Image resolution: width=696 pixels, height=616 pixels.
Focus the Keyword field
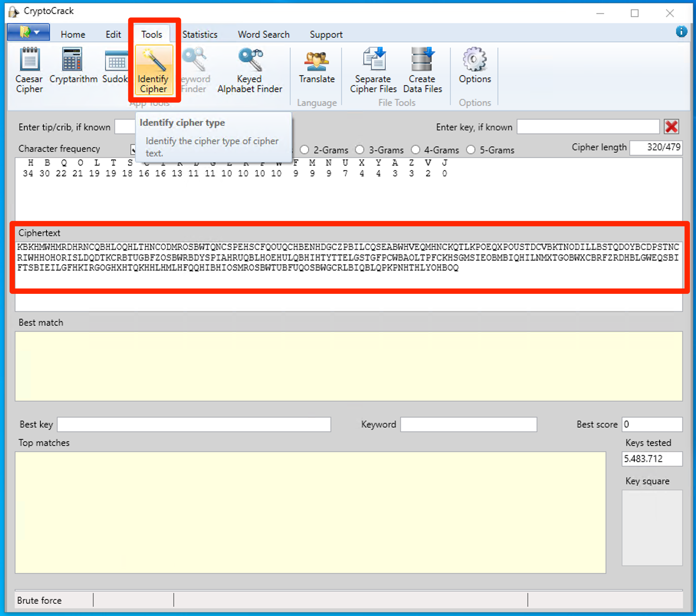[x=468, y=424]
